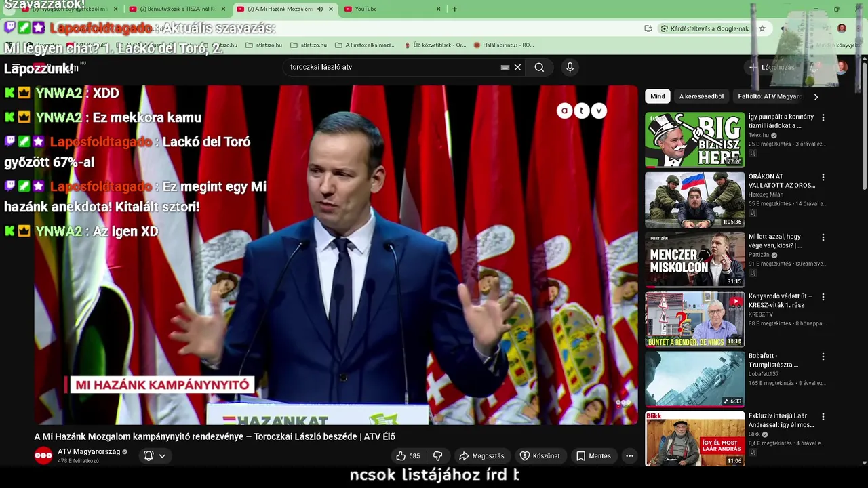Image resolution: width=868 pixels, height=488 pixels.
Task: Click the YouTube search input field
Action: 393,67
